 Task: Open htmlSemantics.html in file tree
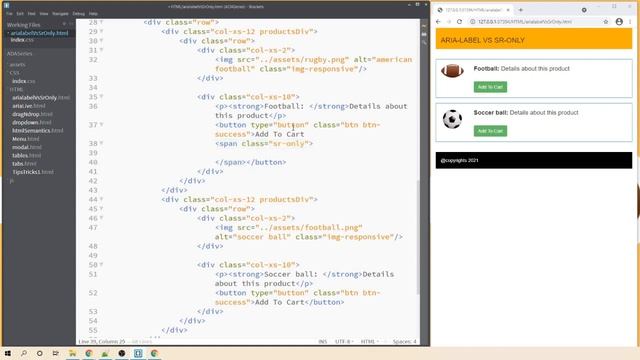pyautogui.click(x=38, y=131)
